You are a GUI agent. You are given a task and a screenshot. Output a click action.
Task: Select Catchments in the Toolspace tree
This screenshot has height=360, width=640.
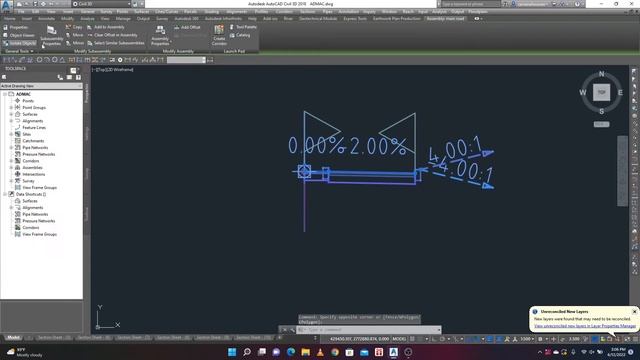pyautogui.click(x=33, y=141)
